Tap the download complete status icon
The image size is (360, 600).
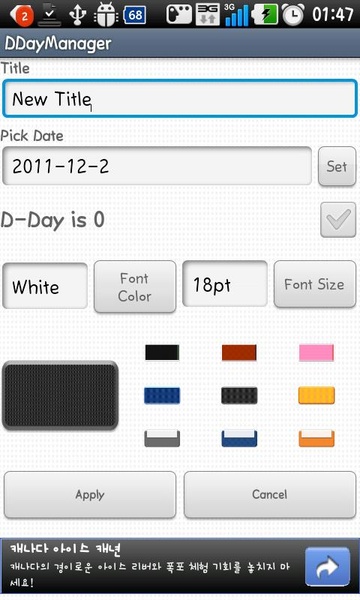pyautogui.click(x=50, y=14)
